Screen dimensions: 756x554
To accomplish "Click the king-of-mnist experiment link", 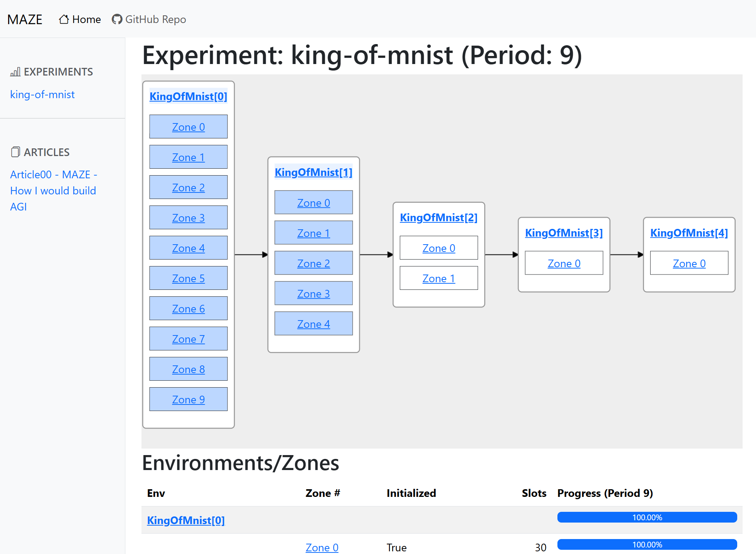I will 42,94.
